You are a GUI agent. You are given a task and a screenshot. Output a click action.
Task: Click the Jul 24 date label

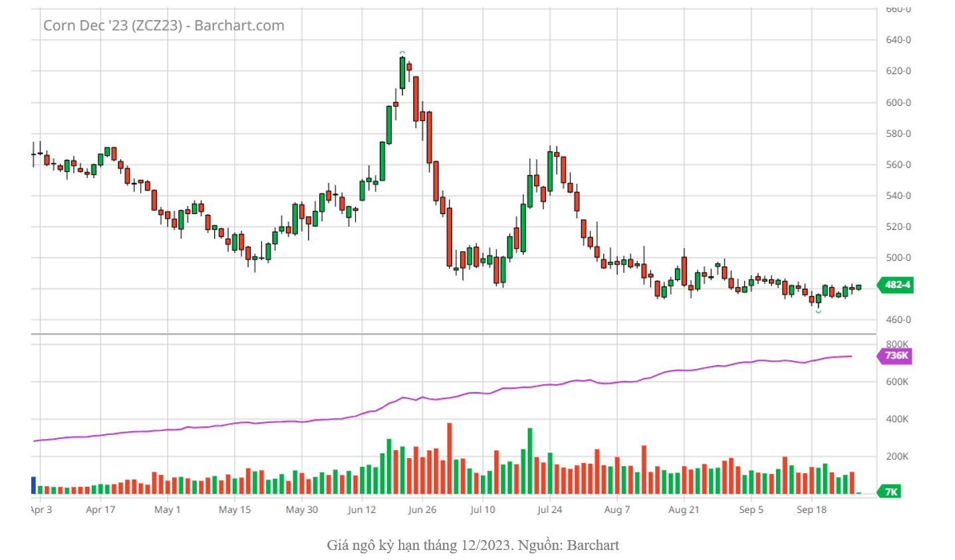coord(550,510)
